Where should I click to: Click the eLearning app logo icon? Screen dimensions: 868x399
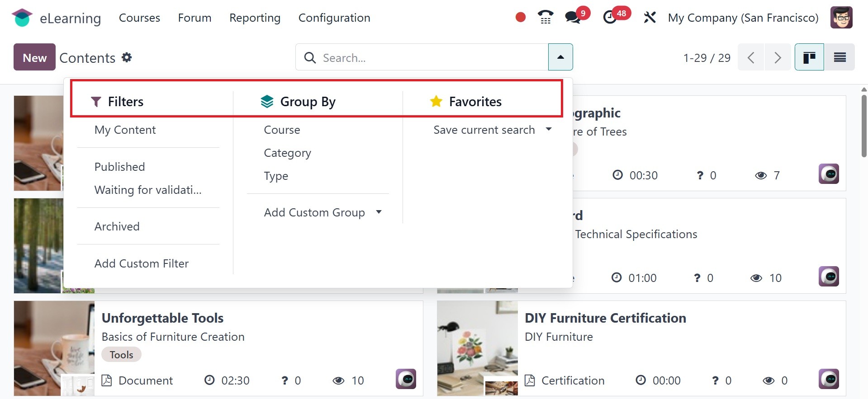pos(22,18)
